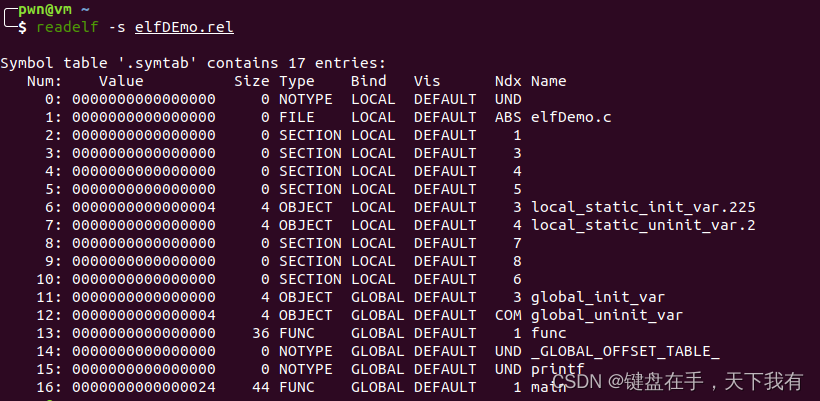Click the size 36 in func row
The height and width of the screenshot is (401, 820).
(260, 333)
